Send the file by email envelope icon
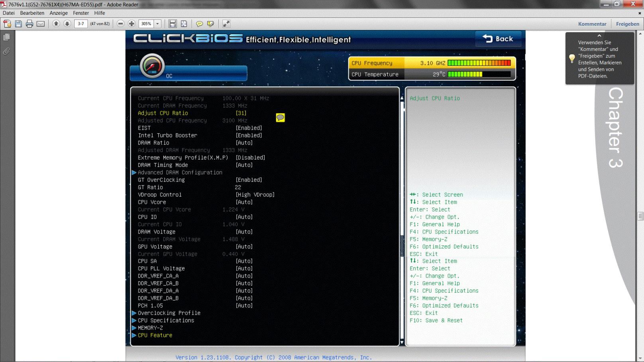 [41, 24]
